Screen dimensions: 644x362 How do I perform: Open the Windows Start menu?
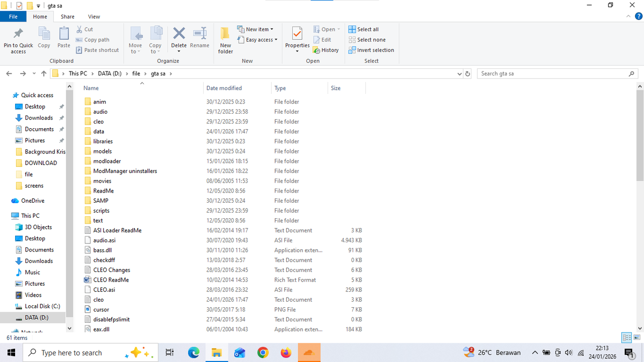[x=11, y=353]
